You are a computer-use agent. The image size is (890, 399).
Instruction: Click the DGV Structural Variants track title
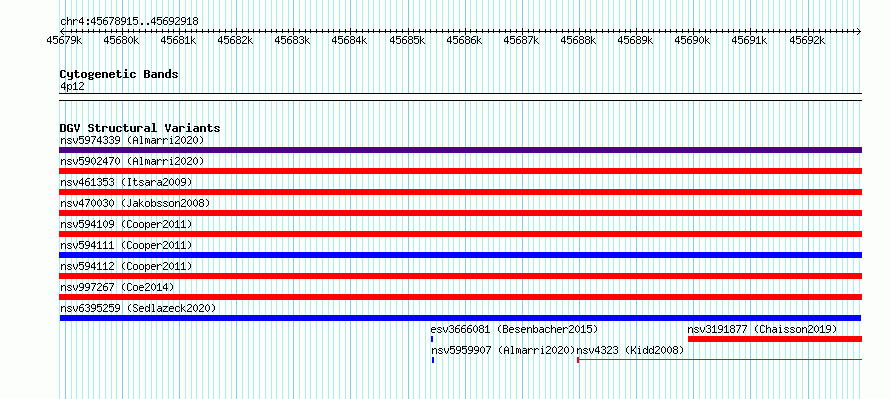[x=140, y=128]
